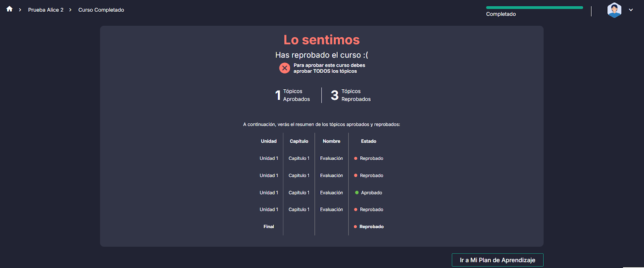Go to home via the house icon

[9, 9]
